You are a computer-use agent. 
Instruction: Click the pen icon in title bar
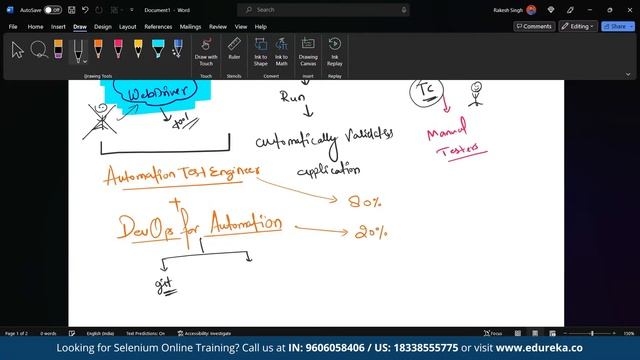pyautogui.click(x=571, y=10)
